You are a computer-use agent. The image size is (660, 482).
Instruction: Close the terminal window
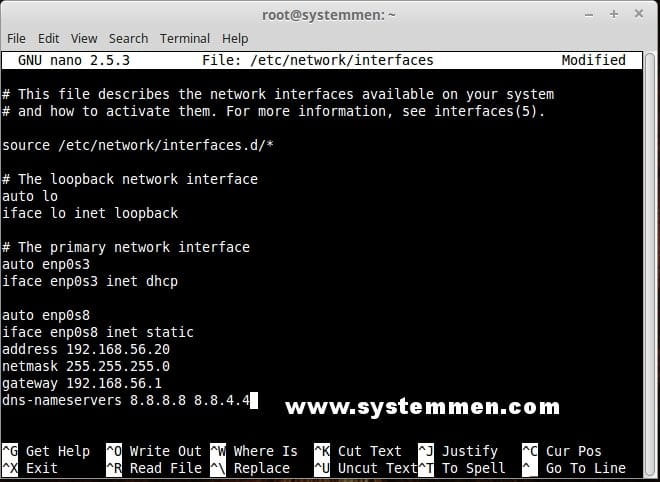click(x=639, y=14)
